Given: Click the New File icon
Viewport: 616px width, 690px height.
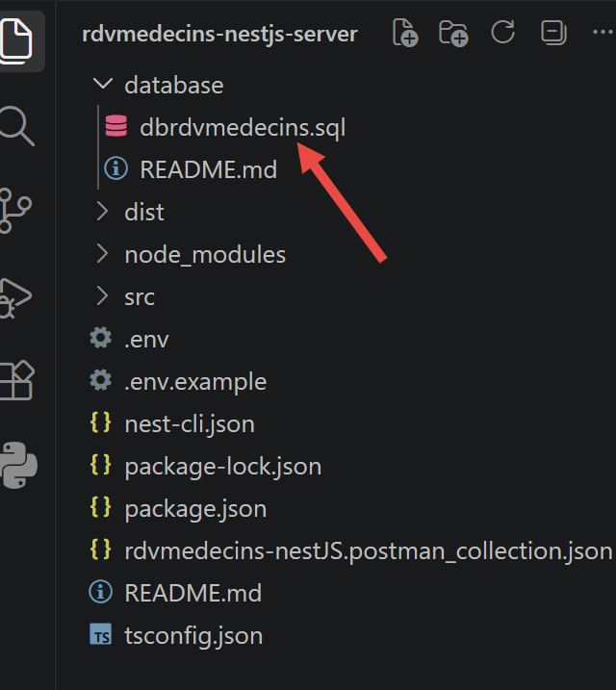Looking at the screenshot, I should (x=405, y=33).
